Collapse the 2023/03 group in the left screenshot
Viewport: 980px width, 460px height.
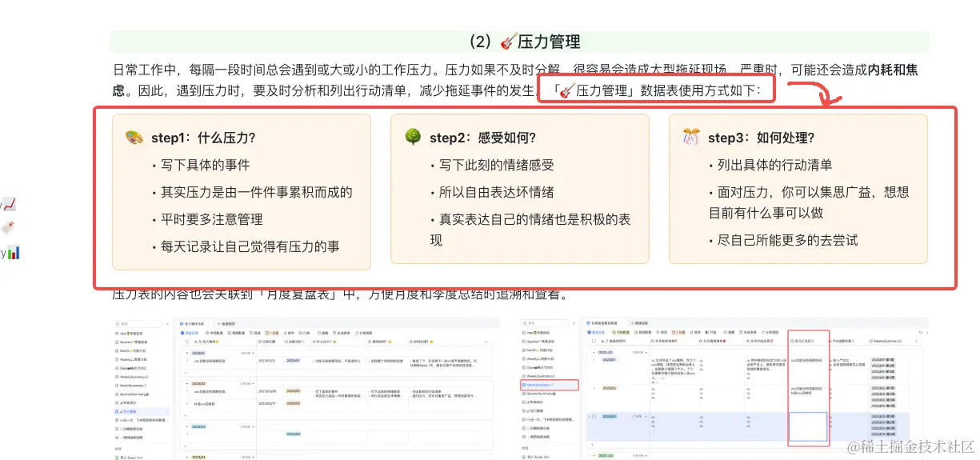tap(187, 426)
